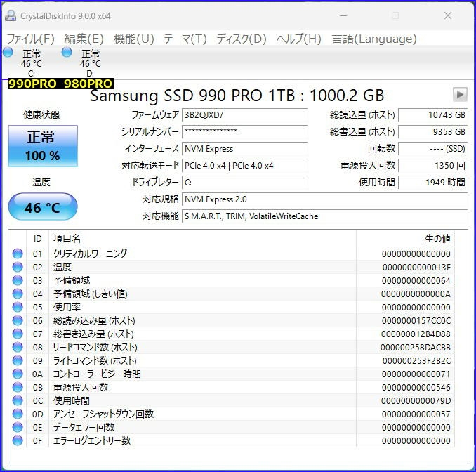This screenshot has width=476, height=472.
Task: Click the Samsung SSD 990 PRO 1TB title
Action: point(237,96)
